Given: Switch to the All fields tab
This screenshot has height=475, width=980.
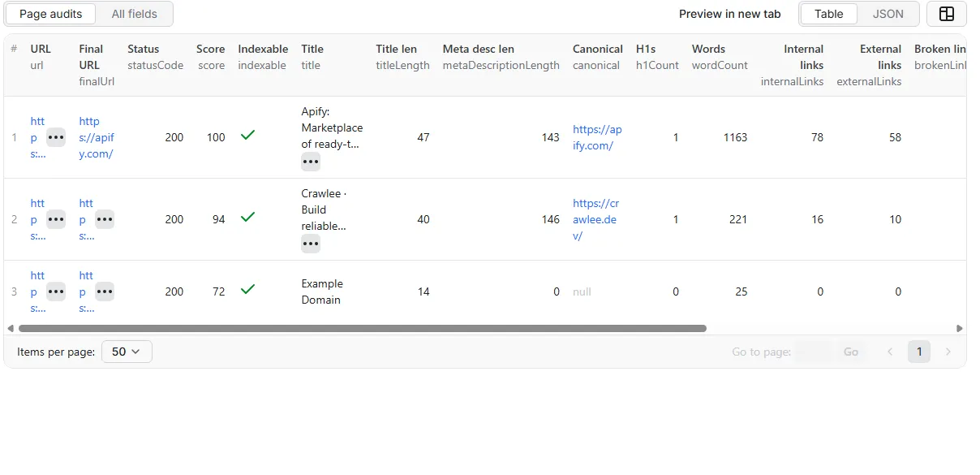Looking at the screenshot, I should 135,14.
